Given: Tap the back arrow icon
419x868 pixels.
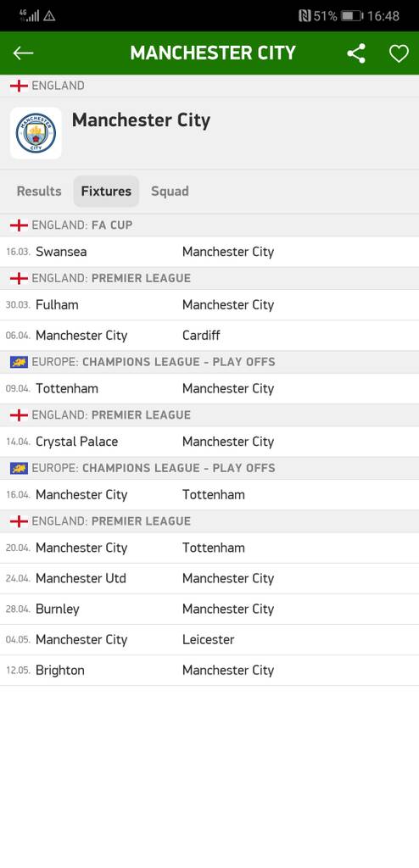Looking at the screenshot, I should tap(23, 53).
